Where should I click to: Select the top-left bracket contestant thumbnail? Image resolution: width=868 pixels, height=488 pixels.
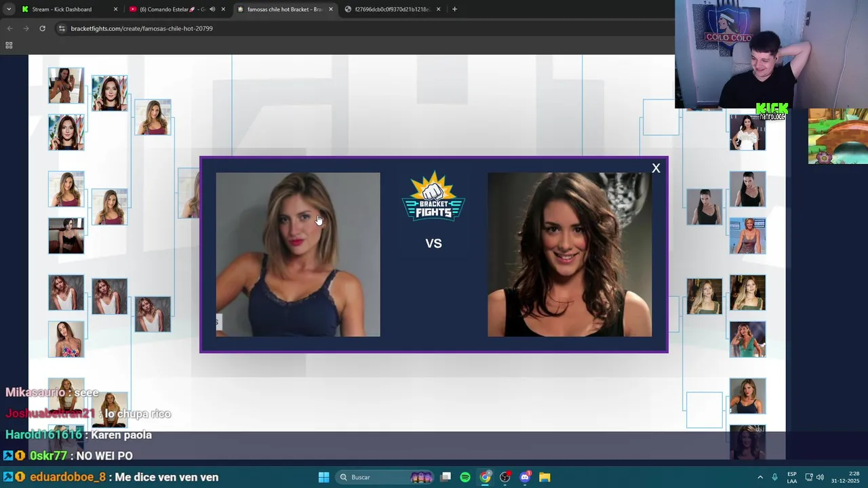click(x=66, y=85)
